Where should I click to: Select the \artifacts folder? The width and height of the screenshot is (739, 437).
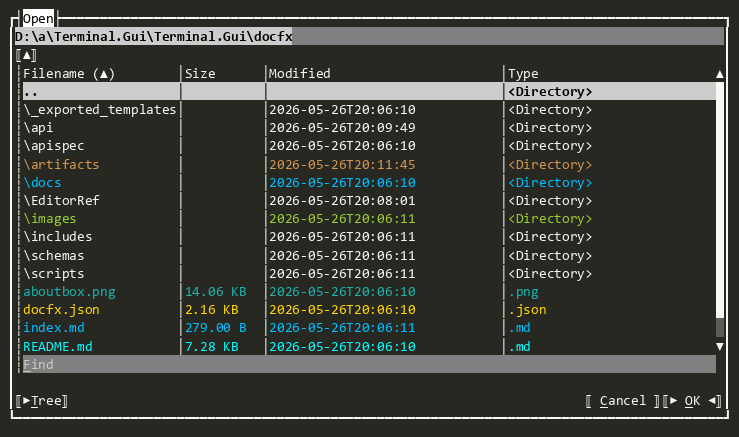61,164
